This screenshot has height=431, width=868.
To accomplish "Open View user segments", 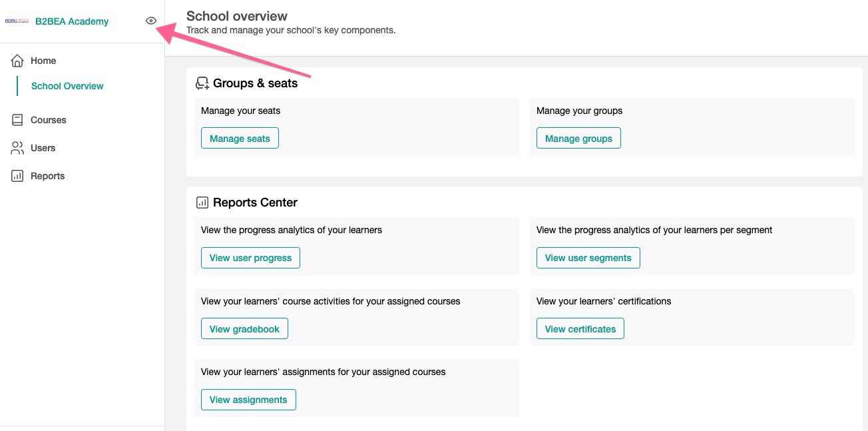I will pyautogui.click(x=588, y=258).
